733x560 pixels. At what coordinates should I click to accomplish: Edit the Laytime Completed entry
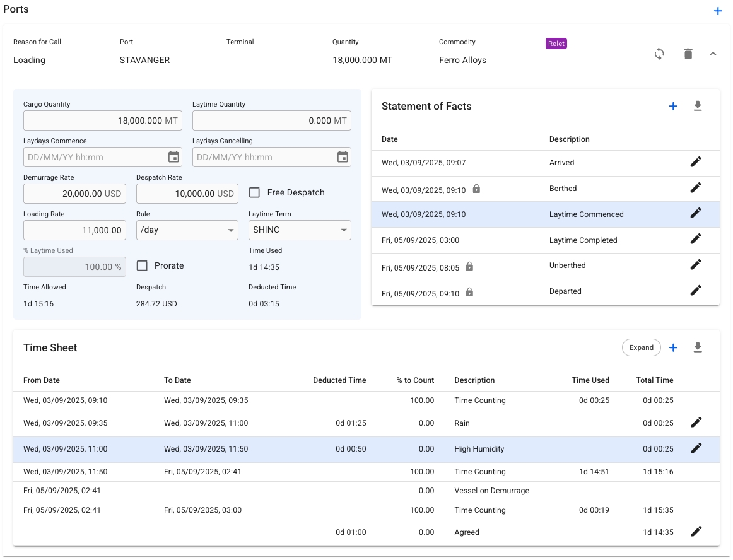click(x=695, y=239)
